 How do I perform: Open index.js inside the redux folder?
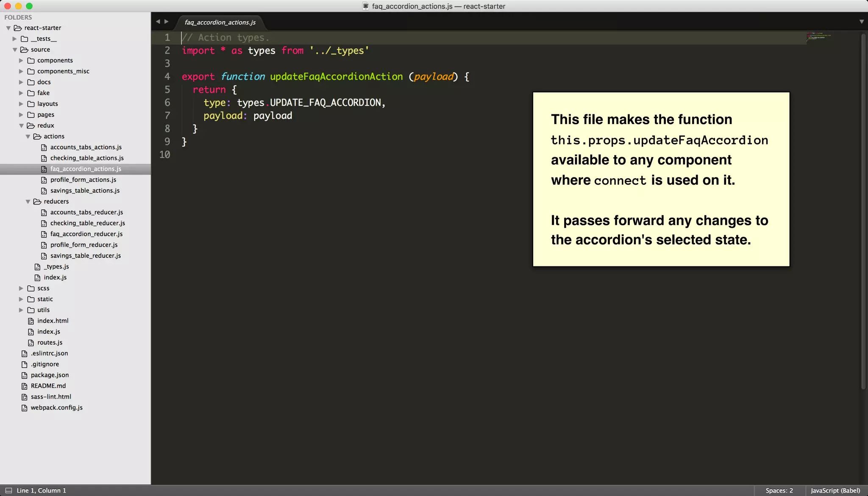[x=55, y=277]
